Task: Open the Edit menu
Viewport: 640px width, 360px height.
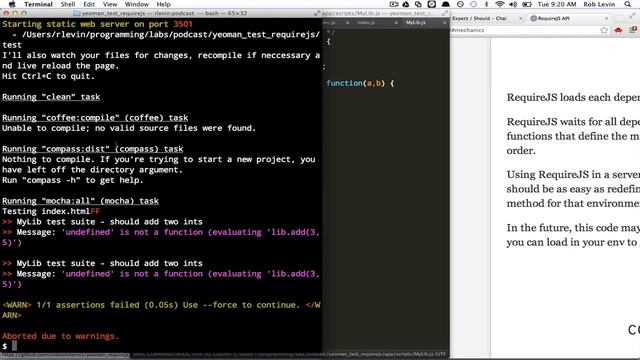Action: tap(89, 4)
